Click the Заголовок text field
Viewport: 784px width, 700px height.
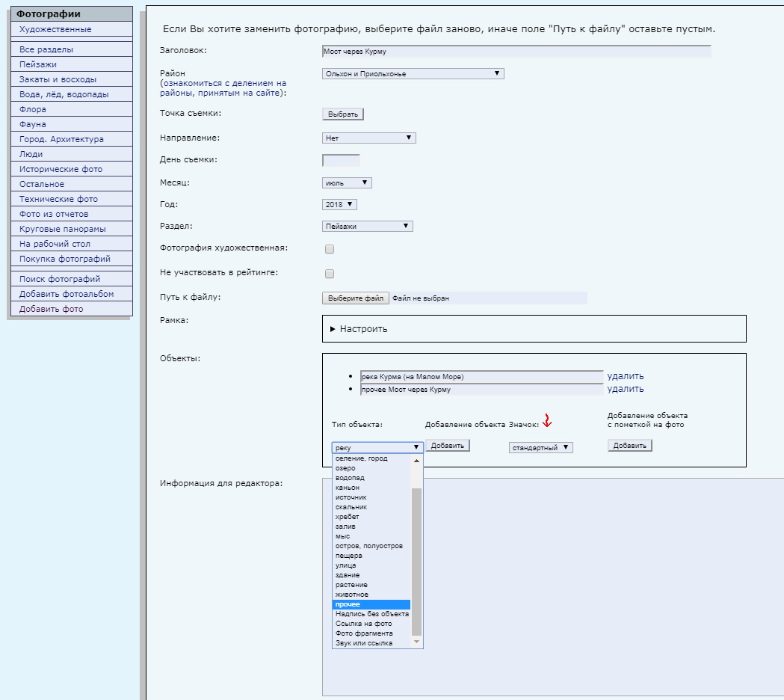click(516, 52)
